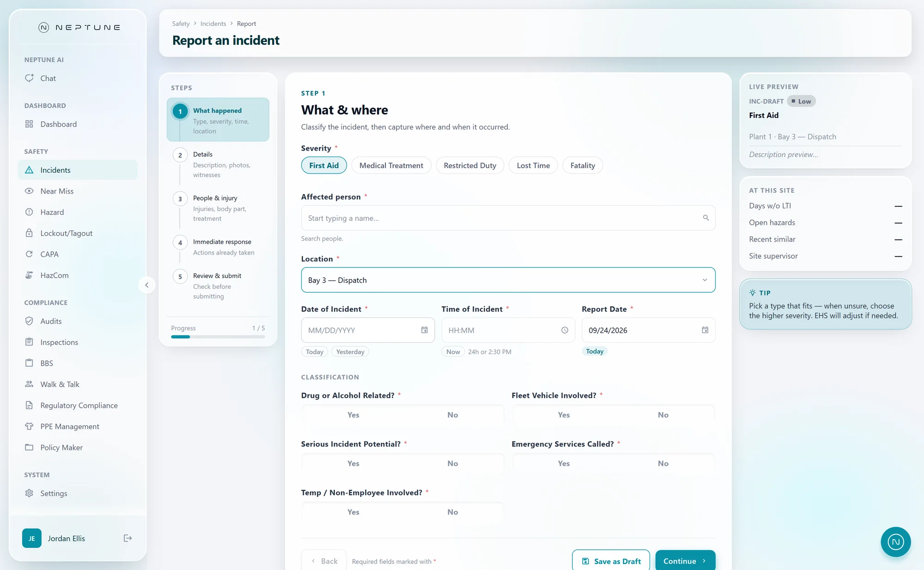
Task: Click the Now time shortcut
Action: click(x=453, y=352)
